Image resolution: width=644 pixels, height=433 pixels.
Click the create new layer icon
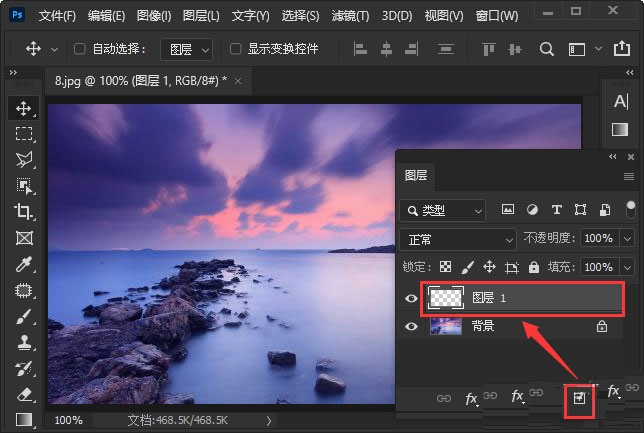coord(579,398)
